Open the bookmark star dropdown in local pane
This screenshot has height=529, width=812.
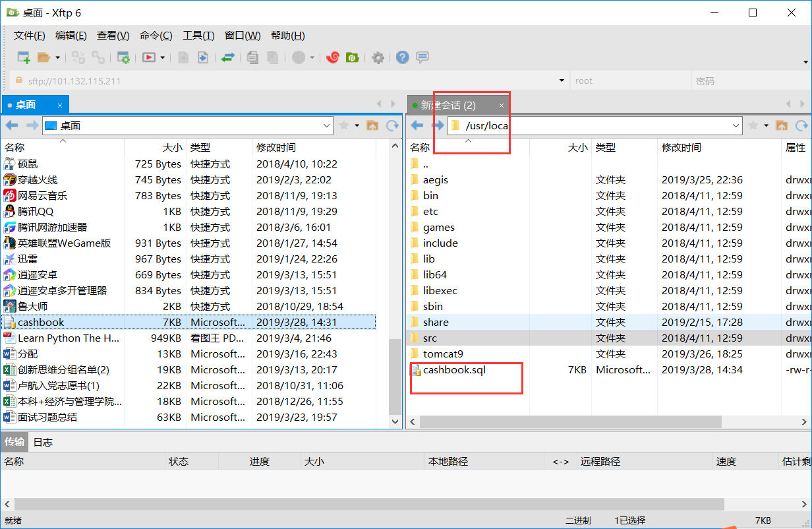point(357,125)
